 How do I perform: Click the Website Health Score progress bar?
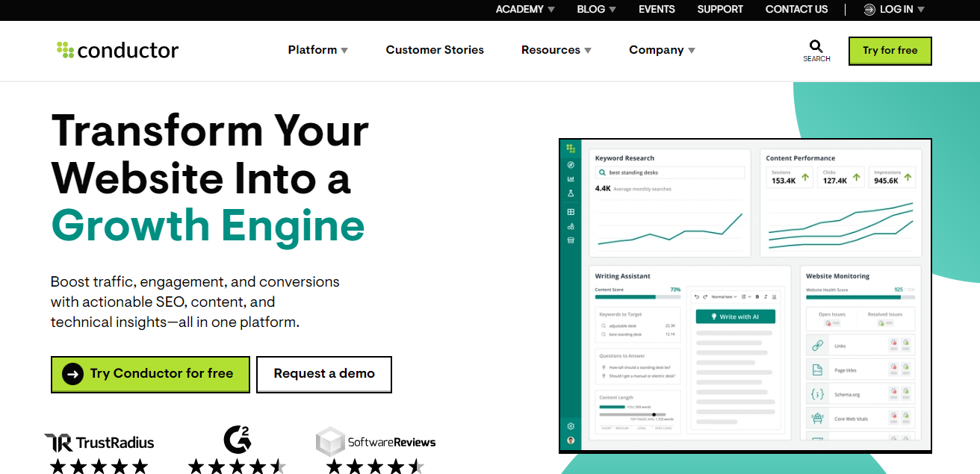click(x=860, y=297)
